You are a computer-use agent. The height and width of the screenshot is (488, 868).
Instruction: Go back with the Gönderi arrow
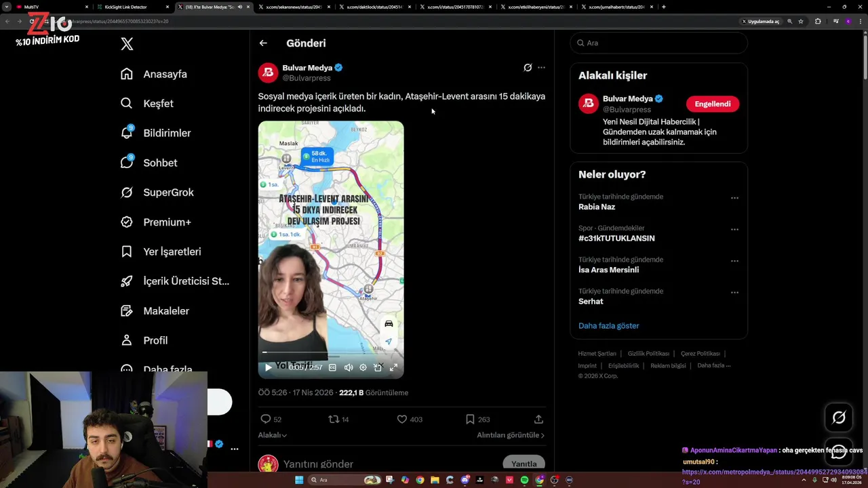point(263,43)
